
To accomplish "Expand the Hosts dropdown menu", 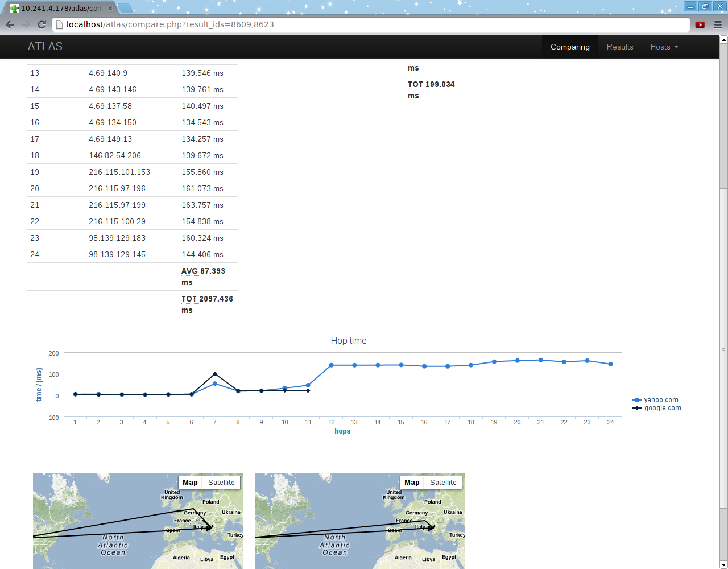I will click(664, 47).
